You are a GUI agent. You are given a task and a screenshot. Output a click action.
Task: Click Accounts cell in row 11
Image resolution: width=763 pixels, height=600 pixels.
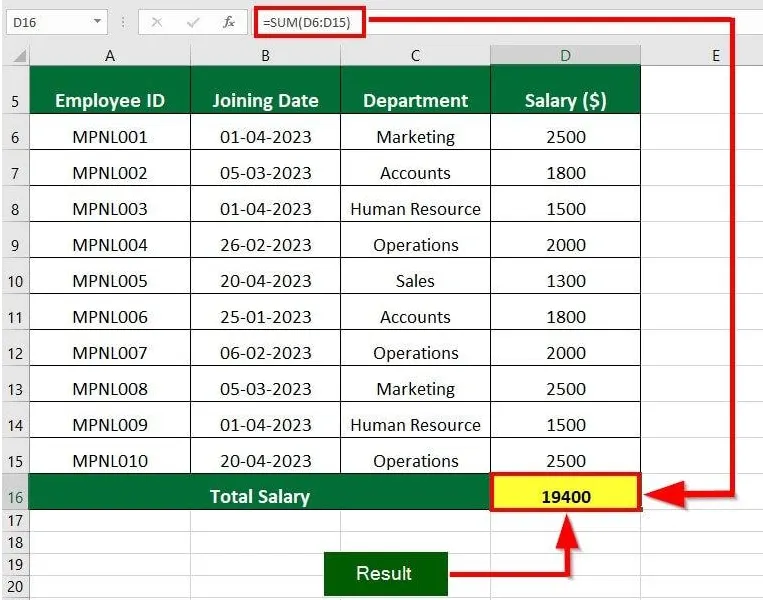click(415, 312)
